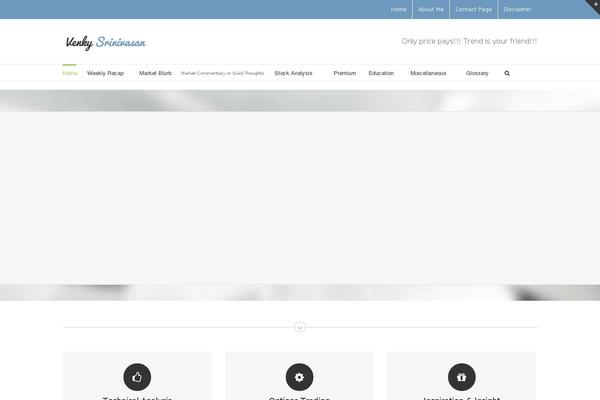Open the Premium menu item
600x400 pixels.
(344, 73)
